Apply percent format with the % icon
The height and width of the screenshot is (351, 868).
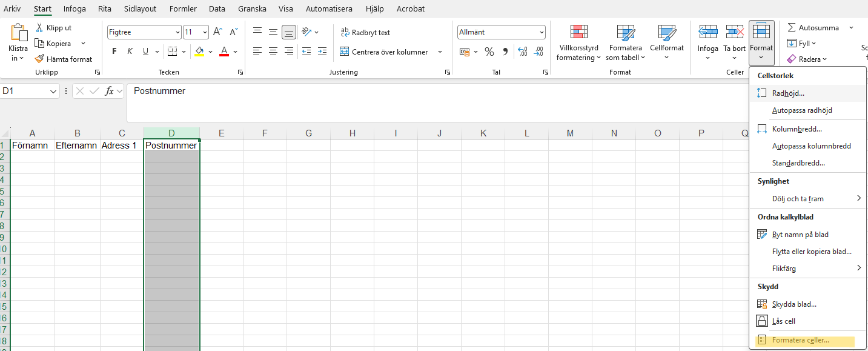(489, 52)
